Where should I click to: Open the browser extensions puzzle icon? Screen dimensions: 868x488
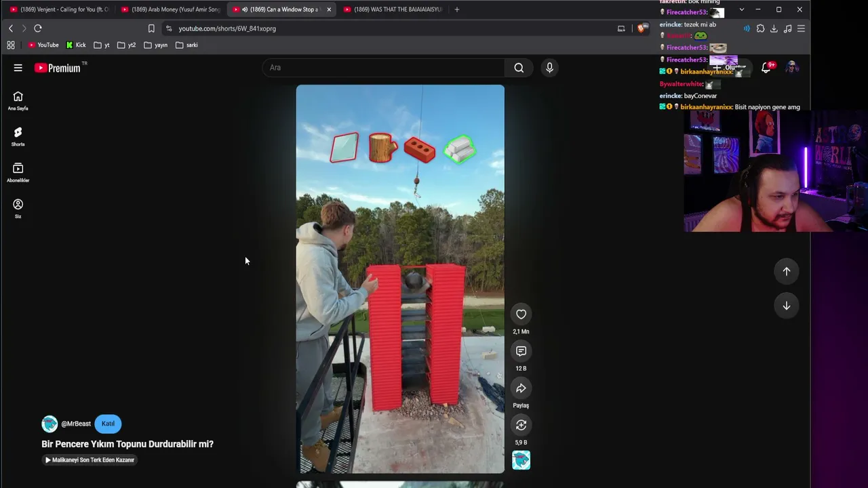point(760,28)
